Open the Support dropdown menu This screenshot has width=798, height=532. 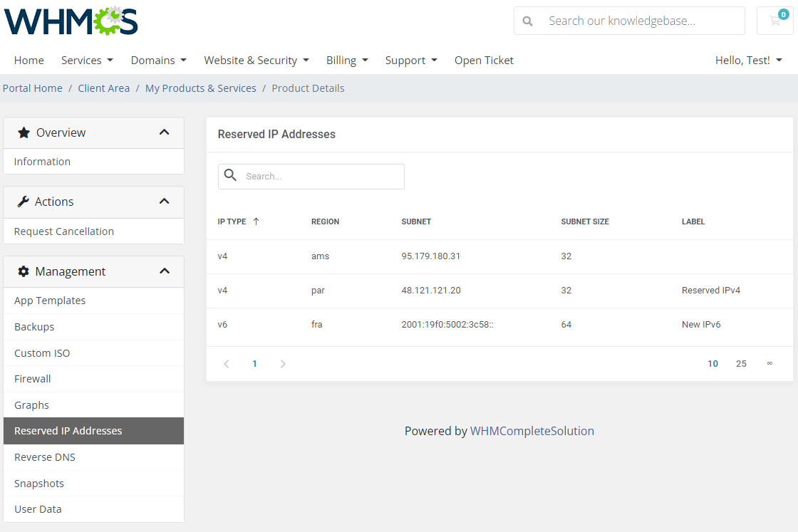[x=411, y=60]
